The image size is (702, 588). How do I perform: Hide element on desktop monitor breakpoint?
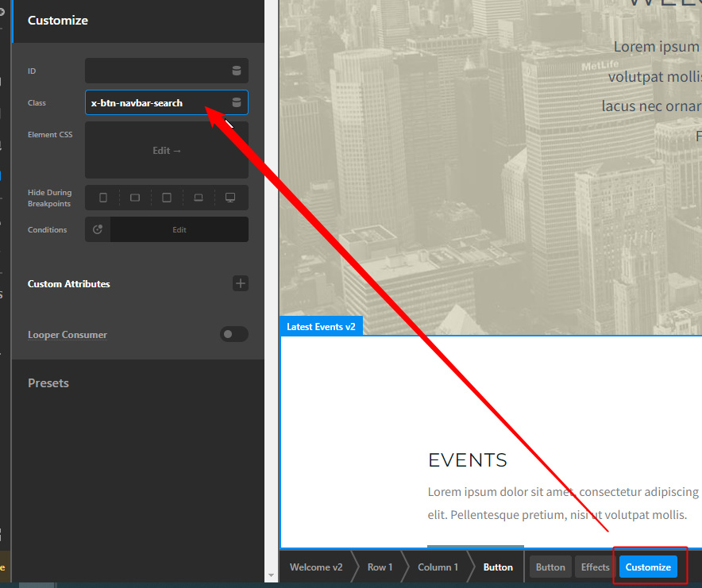230,198
